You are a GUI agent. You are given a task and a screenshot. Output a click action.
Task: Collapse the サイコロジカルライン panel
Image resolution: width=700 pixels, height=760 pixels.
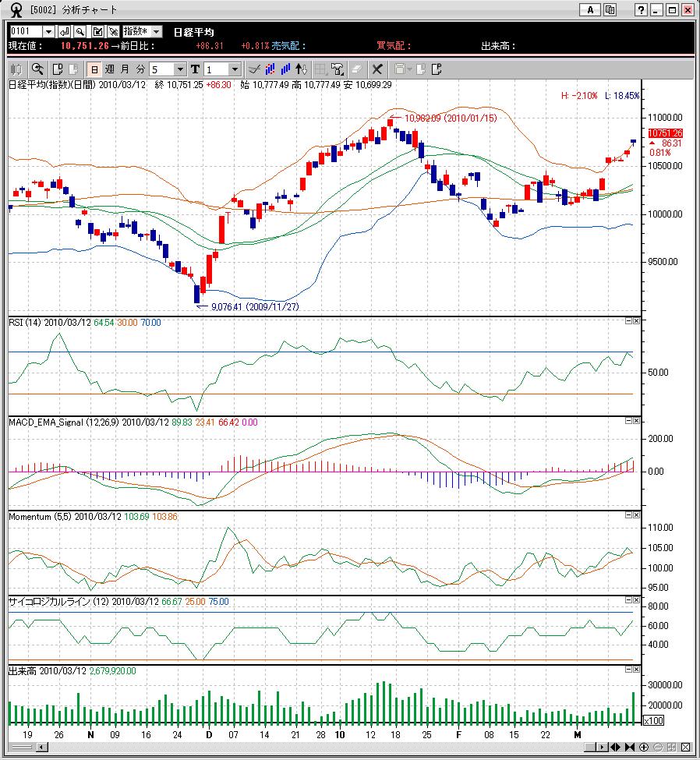point(628,599)
